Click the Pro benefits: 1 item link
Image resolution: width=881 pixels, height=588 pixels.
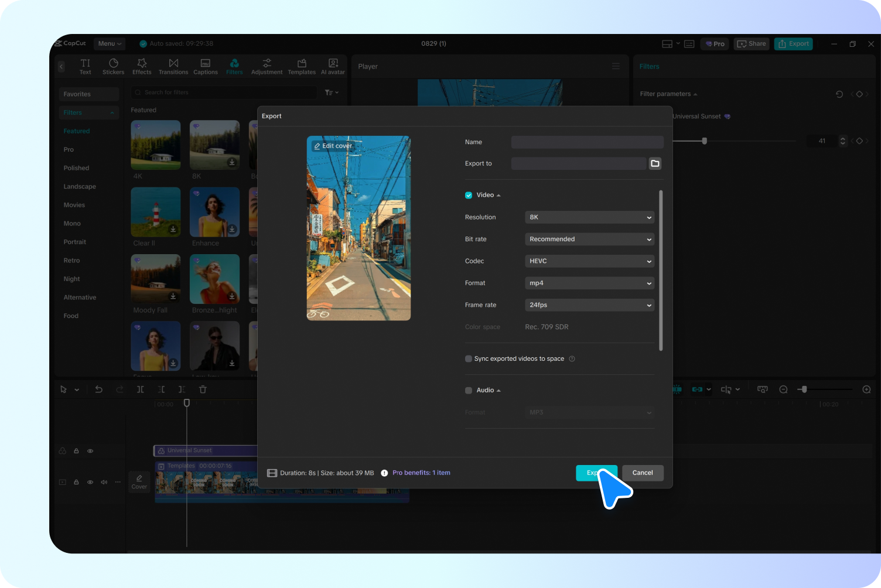pyautogui.click(x=421, y=473)
